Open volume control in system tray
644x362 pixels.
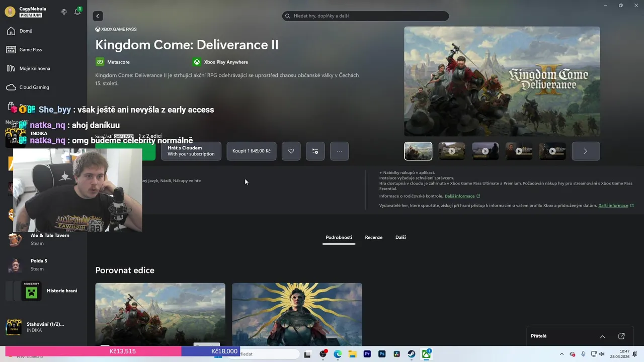(602, 354)
